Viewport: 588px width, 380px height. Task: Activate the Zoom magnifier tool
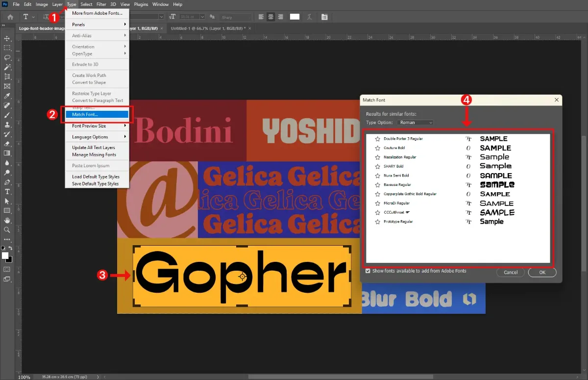(x=7, y=229)
